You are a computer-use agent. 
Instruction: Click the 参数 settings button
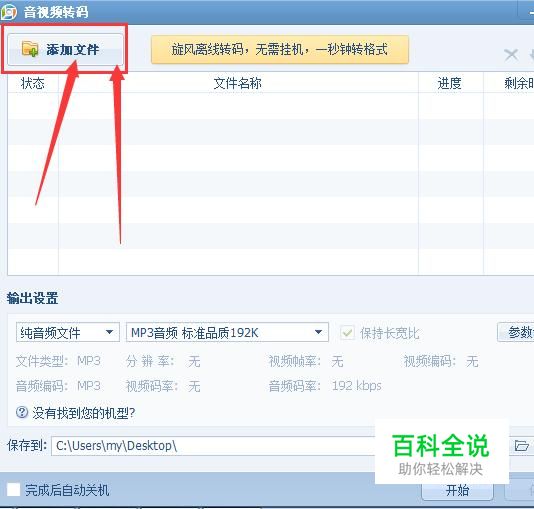pos(516,332)
